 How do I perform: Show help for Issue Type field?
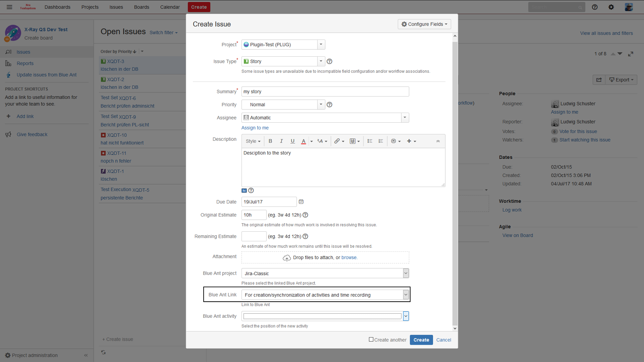(330, 62)
